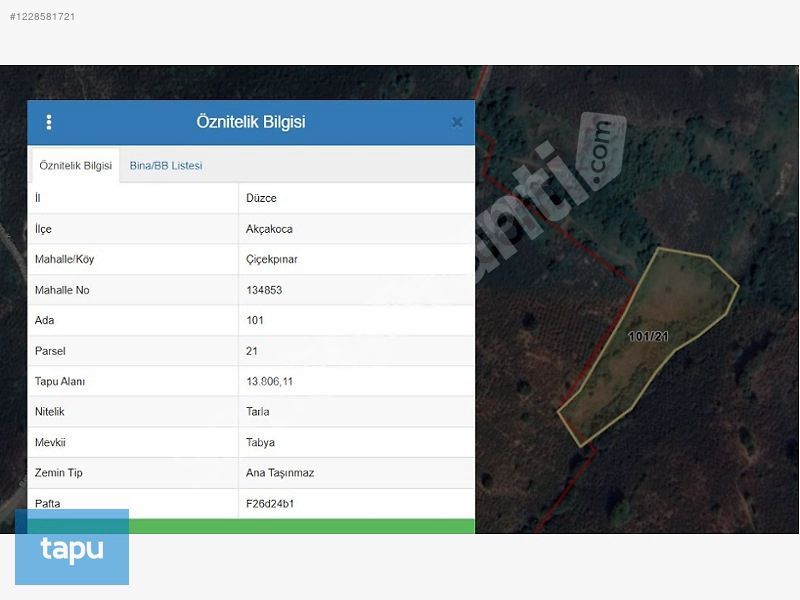The height and width of the screenshot is (600, 800).
Task: Close the Öznitelik Bilgisi panel
Action: (x=457, y=122)
